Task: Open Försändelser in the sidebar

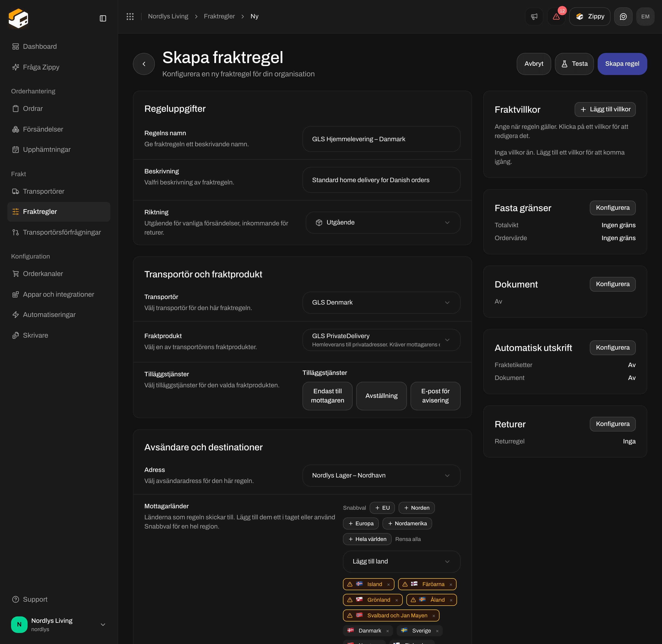Action: pyautogui.click(x=59, y=129)
